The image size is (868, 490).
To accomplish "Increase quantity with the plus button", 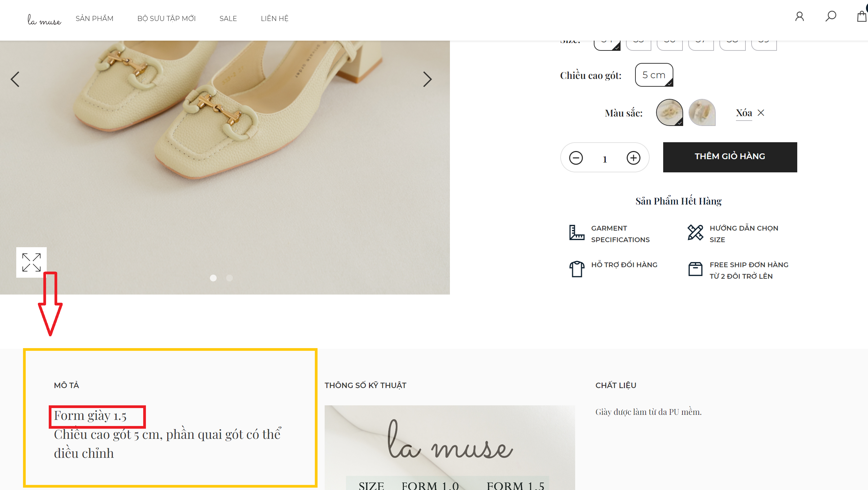I will click(633, 158).
